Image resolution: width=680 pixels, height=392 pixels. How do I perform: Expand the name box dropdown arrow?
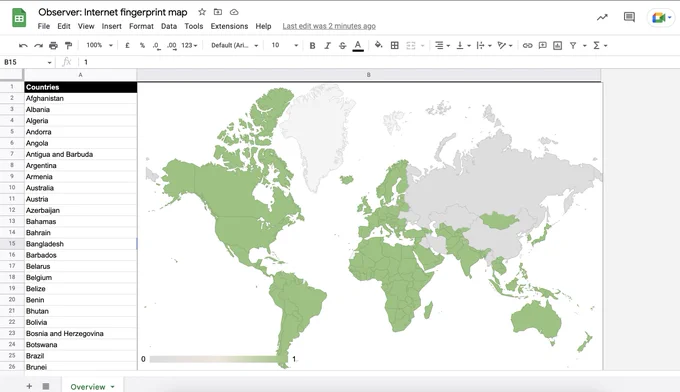pos(49,62)
